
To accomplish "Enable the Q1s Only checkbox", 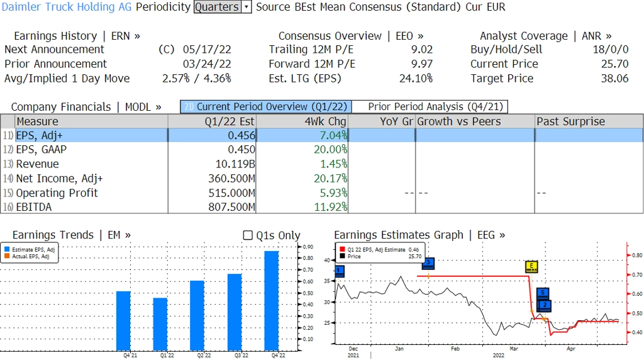I will coord(248,235).
